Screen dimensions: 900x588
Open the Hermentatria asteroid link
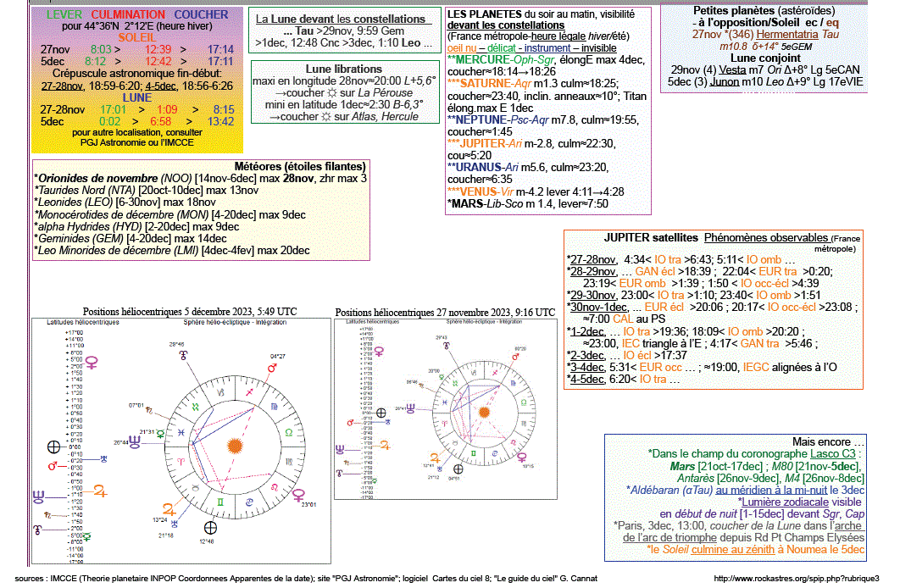(787, 35)
